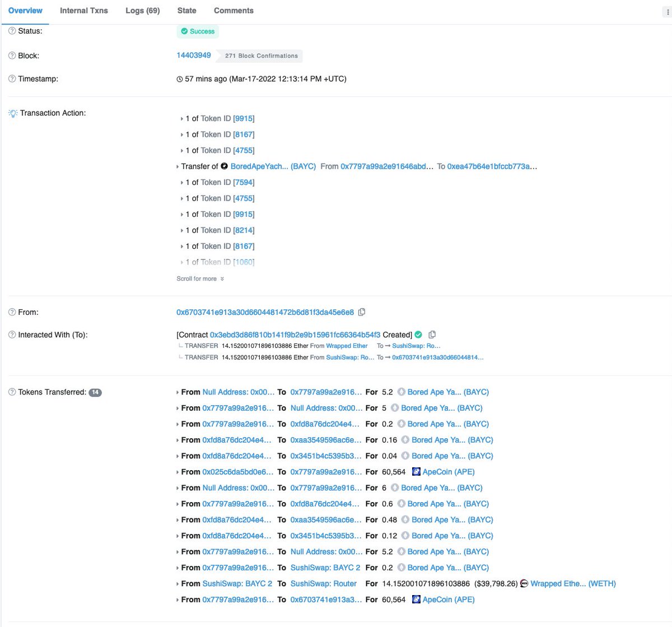Open the Token ID [7594] link
Viewport: 672px width, 627px height.
click(244, 183)
